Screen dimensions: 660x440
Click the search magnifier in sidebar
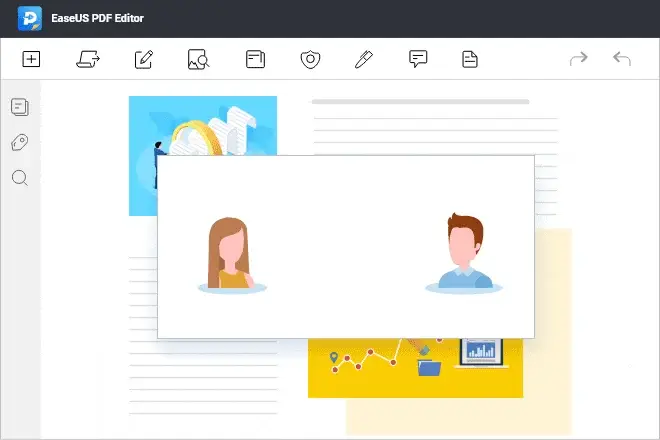pyautogui.click(x=19, y=179)
